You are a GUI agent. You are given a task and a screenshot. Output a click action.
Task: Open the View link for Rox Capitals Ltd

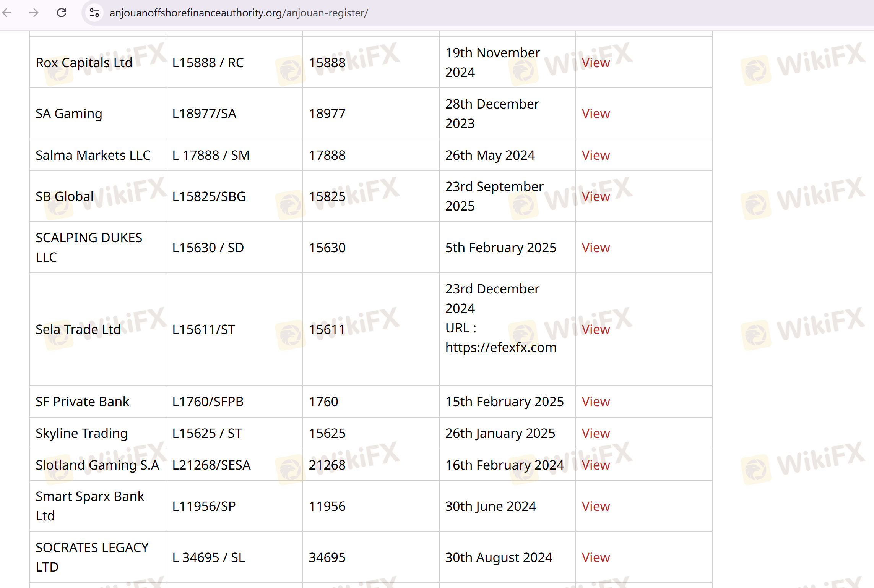tap(596, 63)
